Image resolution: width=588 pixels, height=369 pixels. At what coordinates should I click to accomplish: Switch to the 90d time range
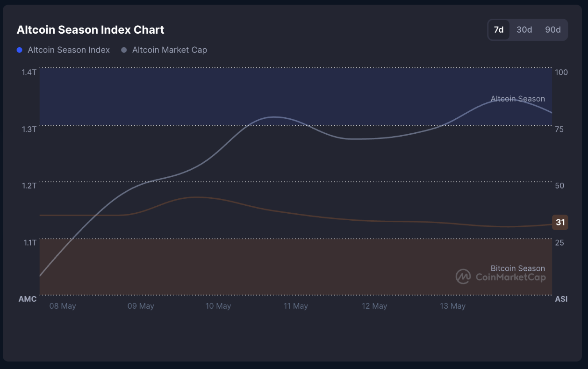click(x=552, y=30)
